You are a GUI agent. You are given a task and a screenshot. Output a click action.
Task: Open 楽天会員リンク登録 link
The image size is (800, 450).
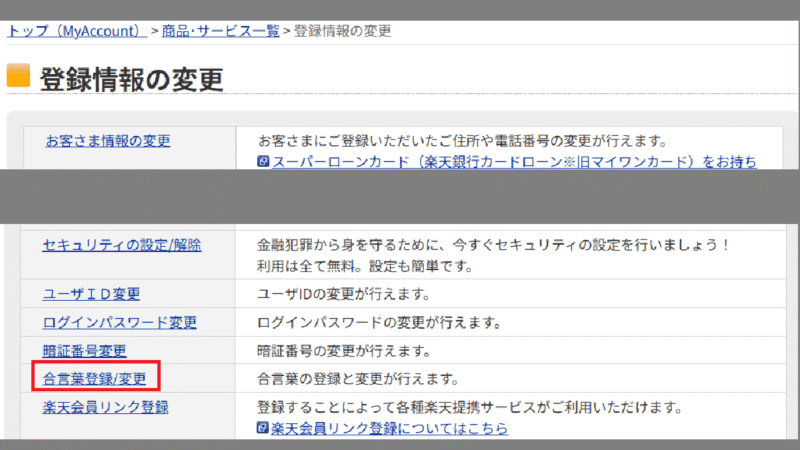click(106, 407)
